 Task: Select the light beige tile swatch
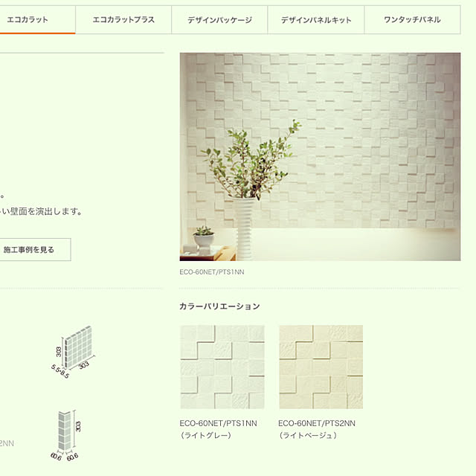pos(321,367)
